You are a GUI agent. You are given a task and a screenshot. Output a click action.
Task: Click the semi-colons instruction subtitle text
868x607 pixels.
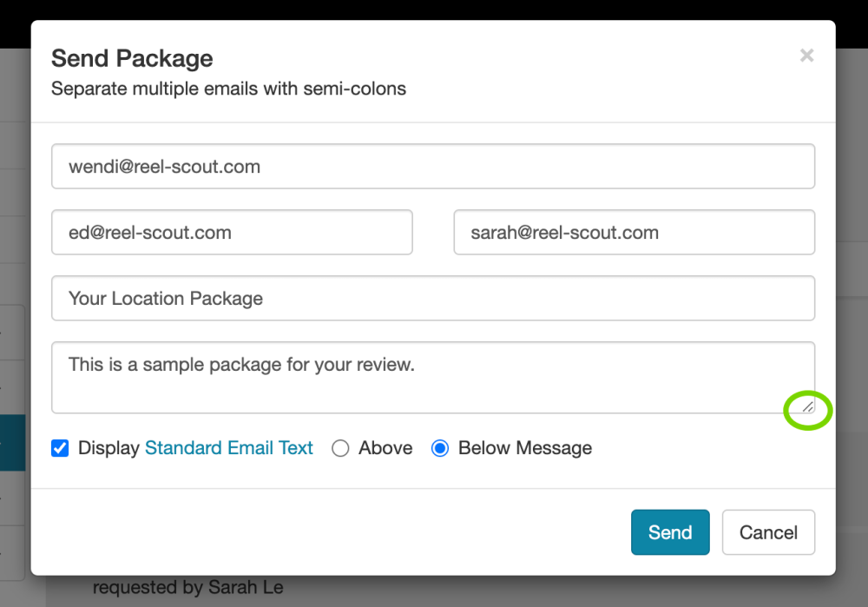(x=228, y=89)
